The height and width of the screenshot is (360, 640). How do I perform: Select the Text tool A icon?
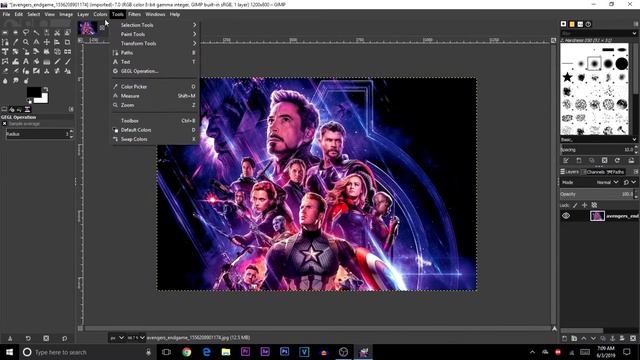point(26,62)
